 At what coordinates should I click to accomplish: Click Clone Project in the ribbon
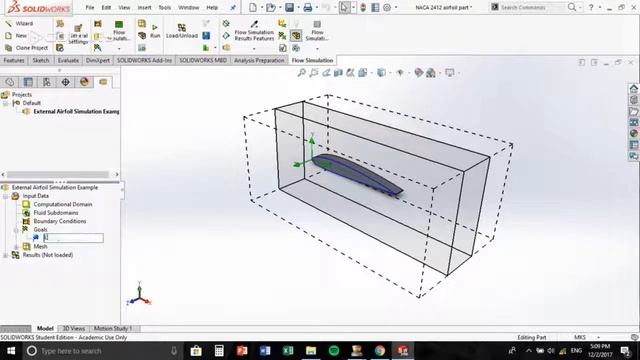(x=27, y=48)
